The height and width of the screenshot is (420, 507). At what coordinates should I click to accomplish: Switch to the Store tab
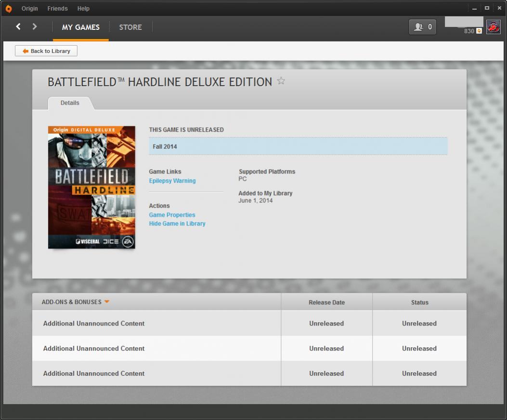tap(130, 27)
